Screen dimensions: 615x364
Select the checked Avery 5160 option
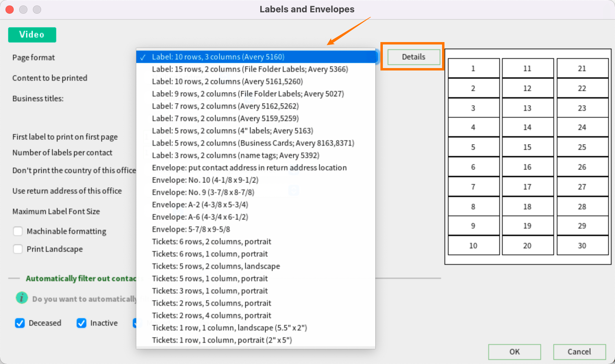[x=218, y=57]
